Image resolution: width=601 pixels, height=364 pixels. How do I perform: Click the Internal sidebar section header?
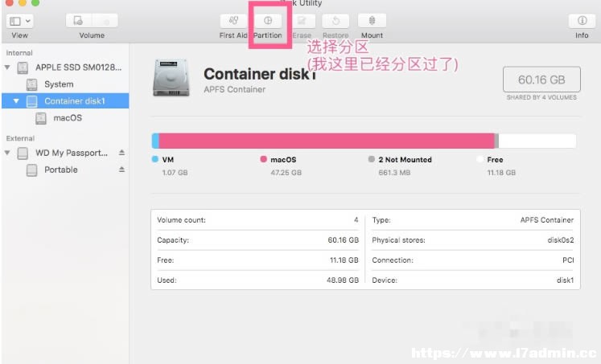coord(19,53)
